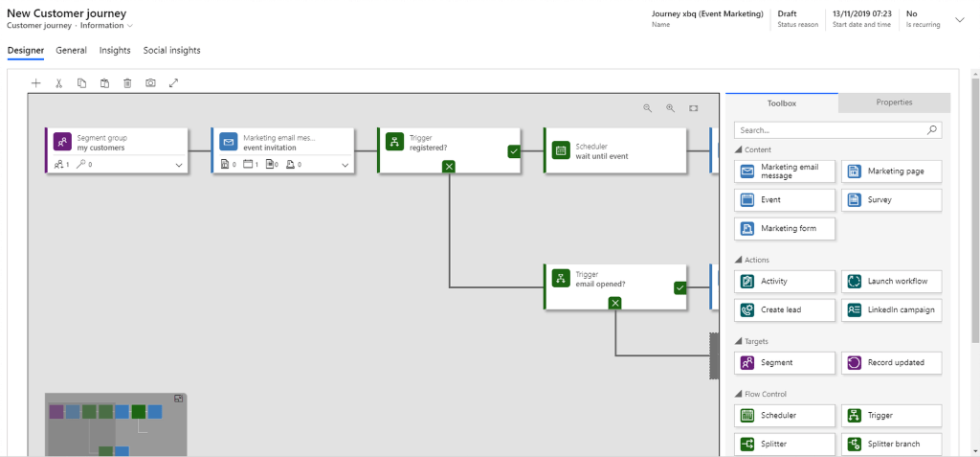The height and width of the screenshot is (457, 980).
Task: Click the 'registered?' trigger X branch
Action: click(x=450, y=166)
